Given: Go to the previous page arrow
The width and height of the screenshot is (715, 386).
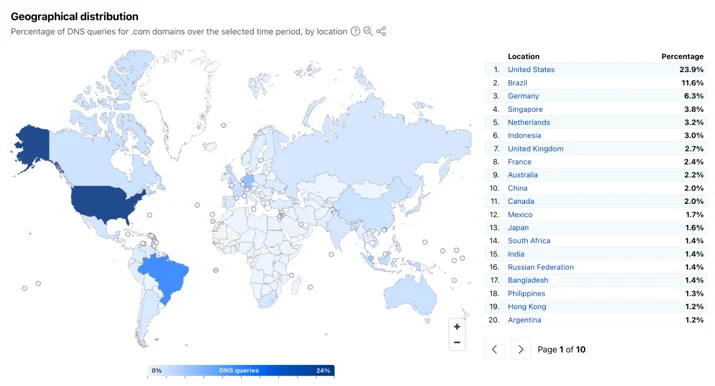Looking at the screenshot, I should [x=494, y=350].
